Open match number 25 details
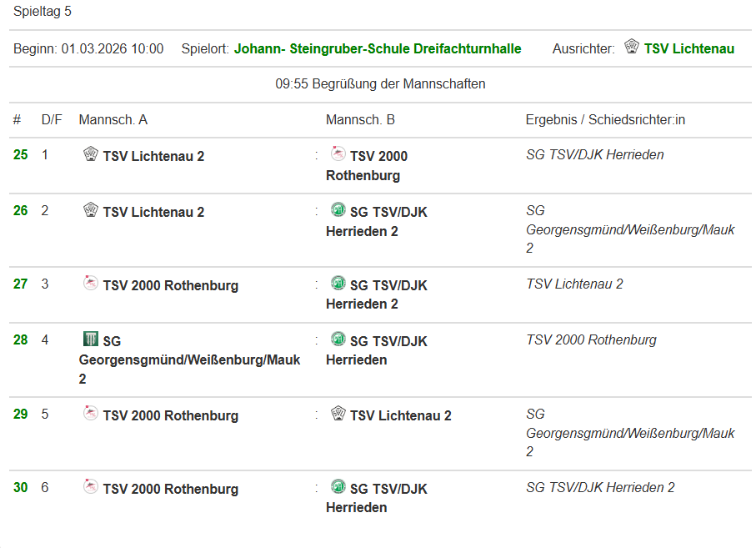The height and width of the screenshot is (548, 756). 21,155
